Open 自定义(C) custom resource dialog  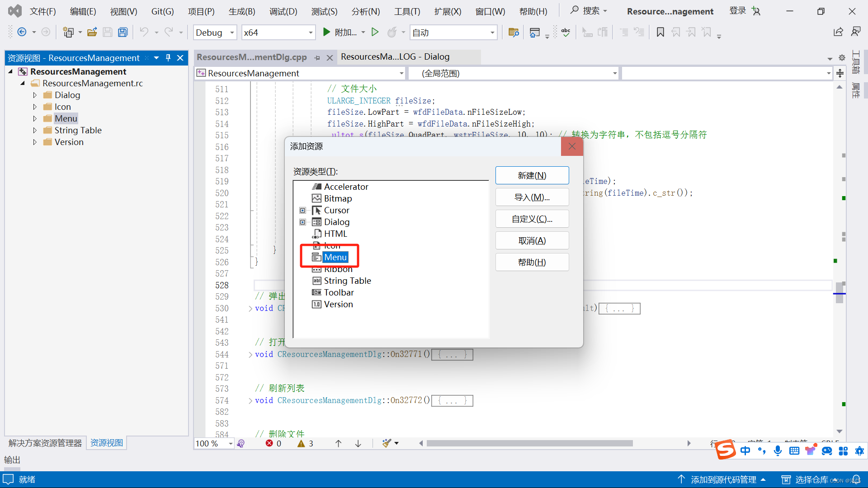point(531,219)
